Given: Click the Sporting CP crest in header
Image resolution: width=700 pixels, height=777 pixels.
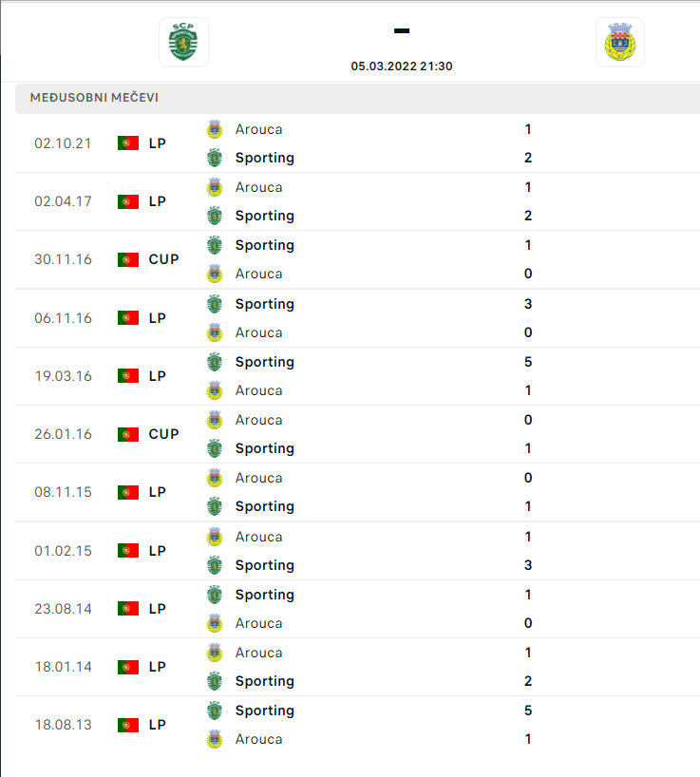Looking at the screenshot, I should tap(183, 42).
